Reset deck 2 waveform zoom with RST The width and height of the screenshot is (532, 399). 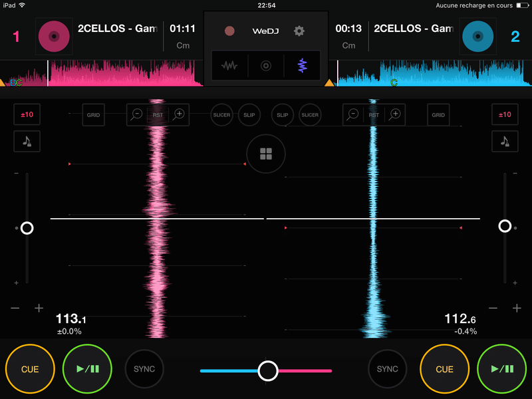[374, 115]
